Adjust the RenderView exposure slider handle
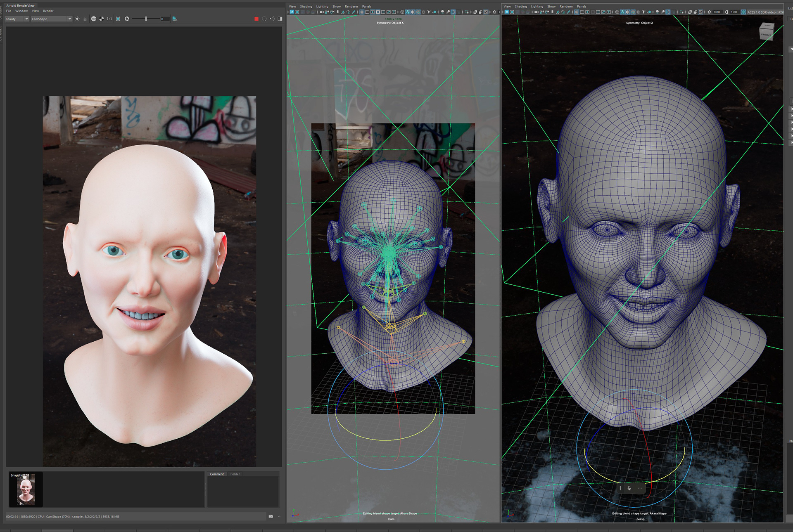793x532 pixels. (146, 19)
